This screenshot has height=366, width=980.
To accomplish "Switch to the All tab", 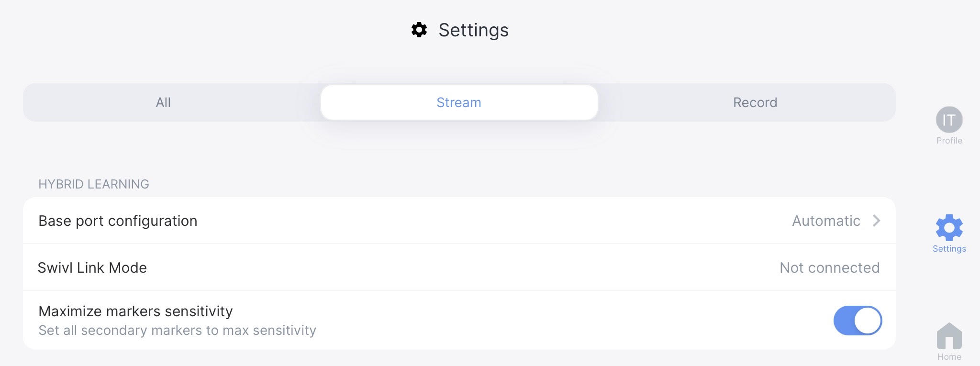I will [164, 102].
